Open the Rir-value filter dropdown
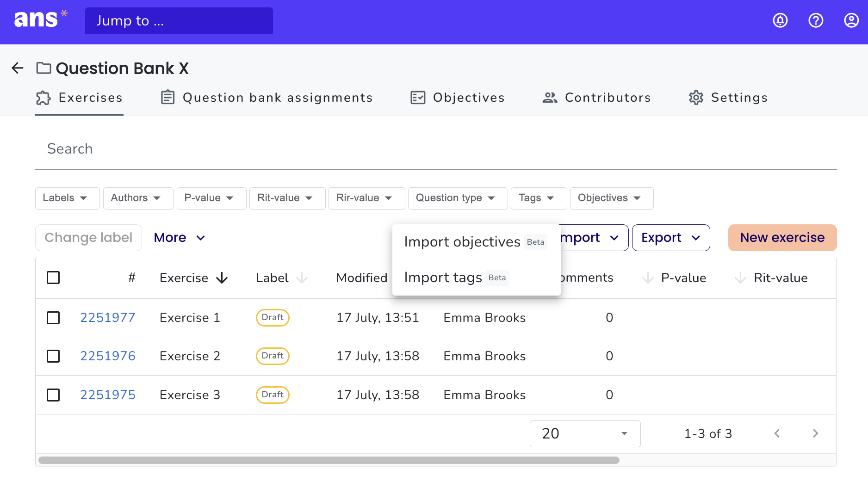 [x=367, y=198]
